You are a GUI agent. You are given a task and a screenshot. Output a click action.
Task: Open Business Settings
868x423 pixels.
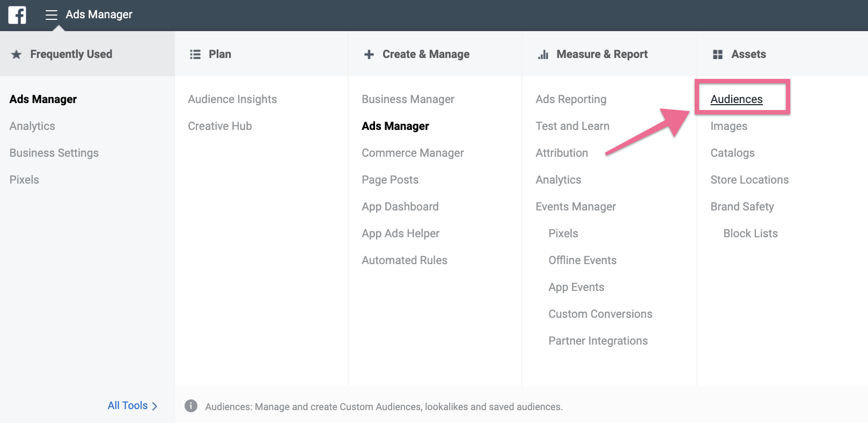54,153
